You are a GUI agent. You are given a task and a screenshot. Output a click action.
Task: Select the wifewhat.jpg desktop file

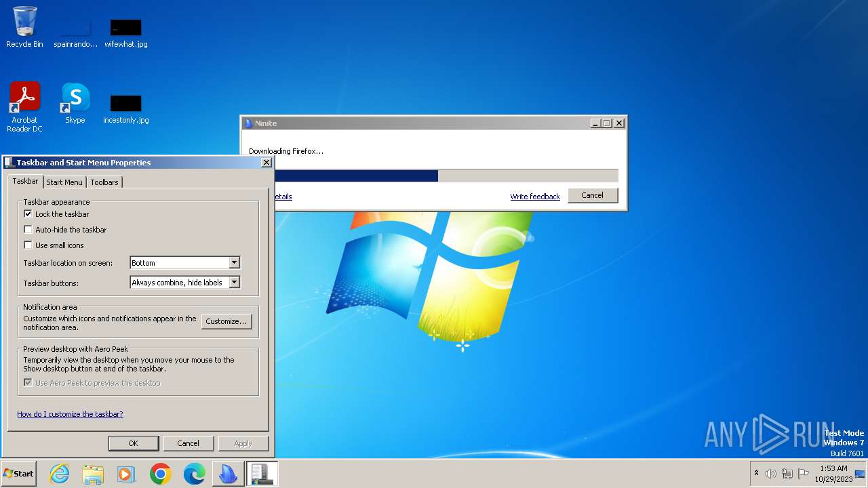click(125, 33)
